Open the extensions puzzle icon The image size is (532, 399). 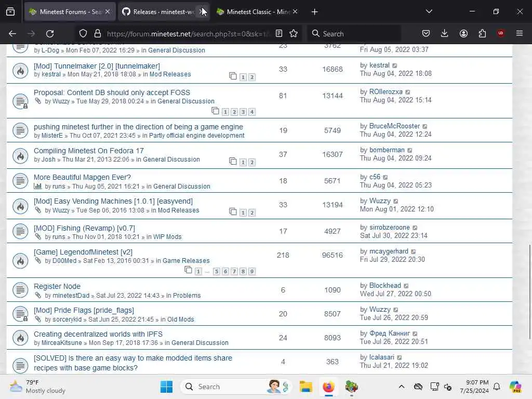pos(482,33)
